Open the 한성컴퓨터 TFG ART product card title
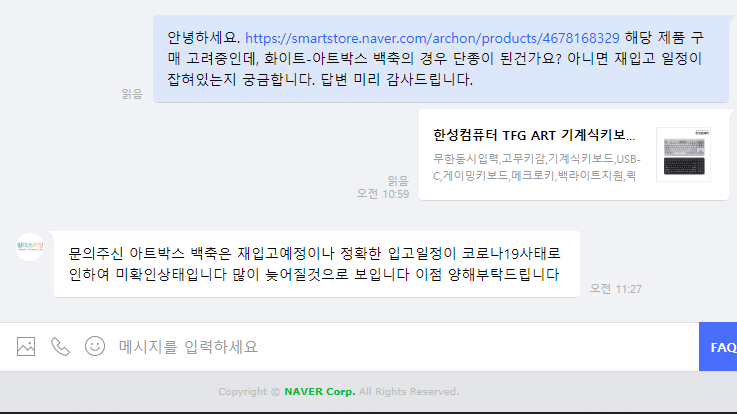The width and height of the screenshot is (737, 414). pyautogui.click(x=534, y=135)
